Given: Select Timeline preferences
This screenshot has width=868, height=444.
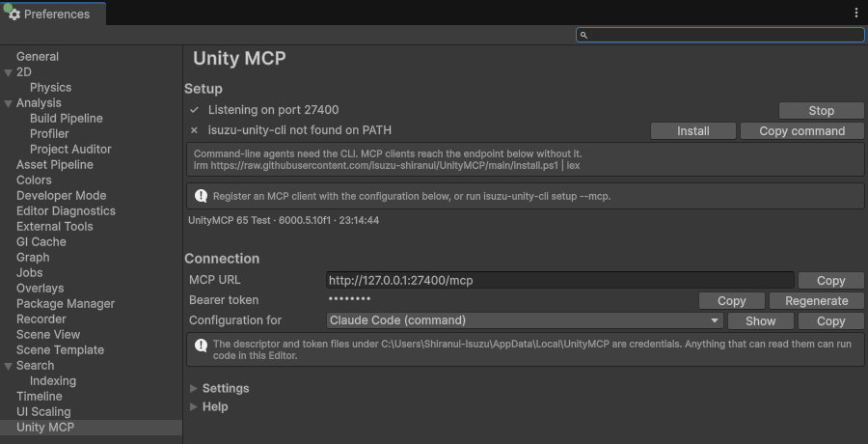Looking at the screenshot, I should click(x=39, y=397).
